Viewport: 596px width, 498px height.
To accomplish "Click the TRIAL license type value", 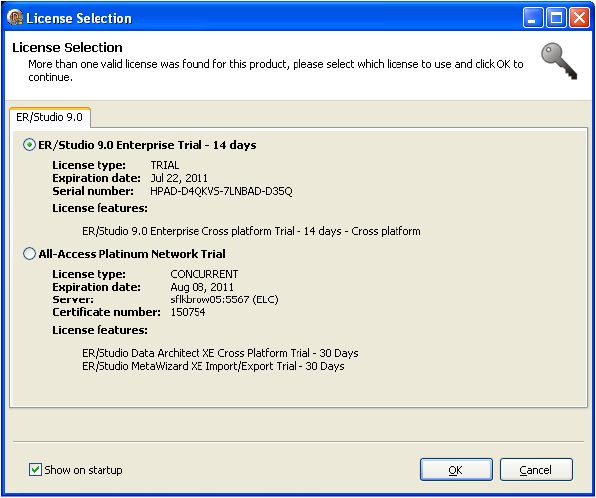I will click(x=165, y=165).
